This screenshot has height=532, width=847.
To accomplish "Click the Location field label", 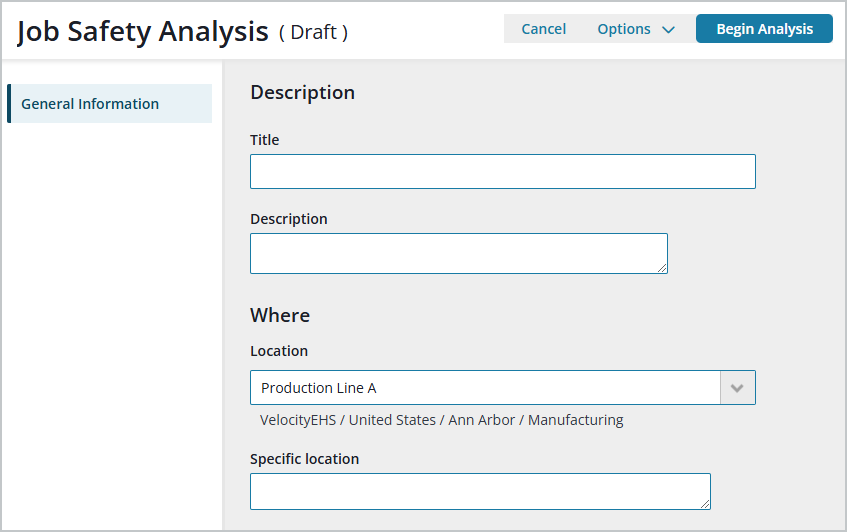I will point(279,351).
